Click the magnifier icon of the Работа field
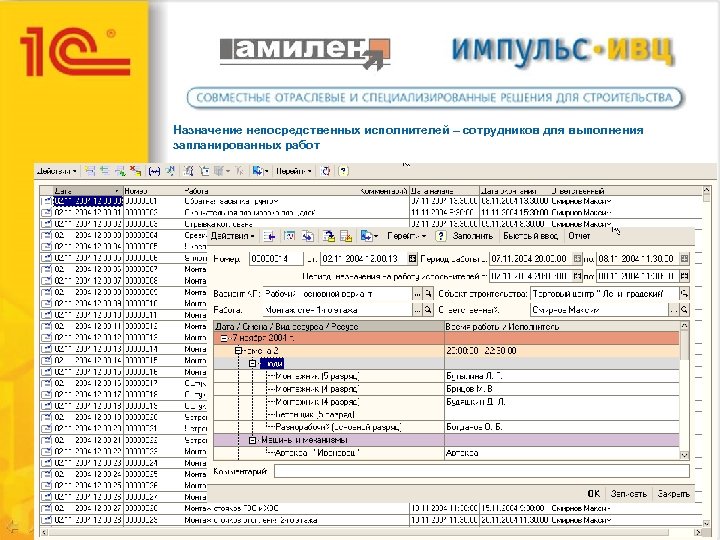The image size is (720, 540). [428, 310]
